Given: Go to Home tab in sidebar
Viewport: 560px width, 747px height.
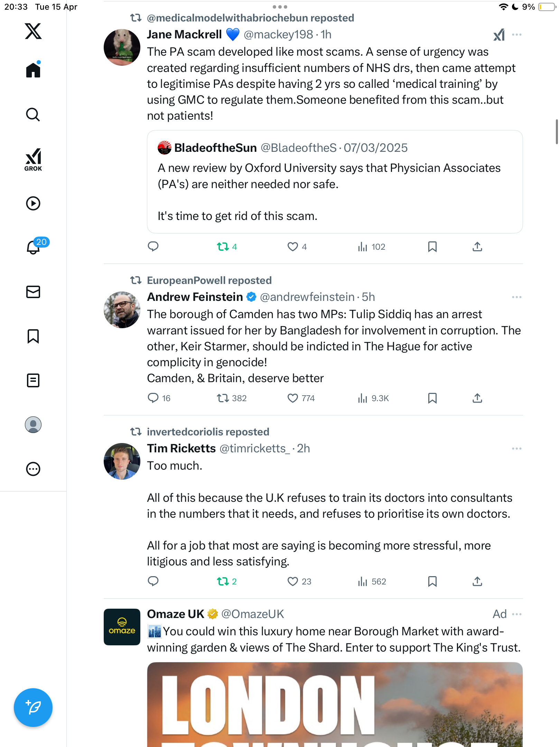Looking at the screenshot, I should coord(33,70).
